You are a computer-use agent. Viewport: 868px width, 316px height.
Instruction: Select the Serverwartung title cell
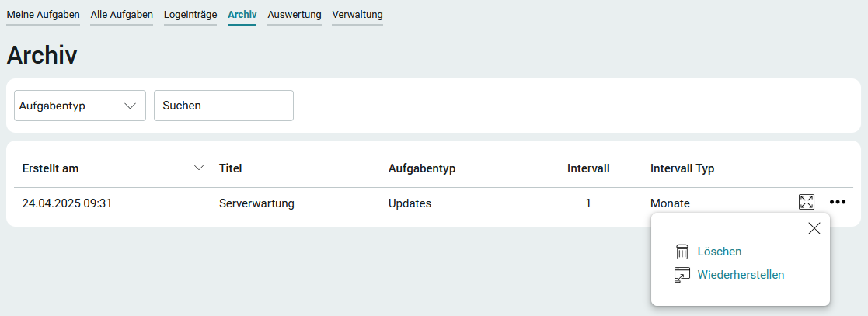click(257, 203)
